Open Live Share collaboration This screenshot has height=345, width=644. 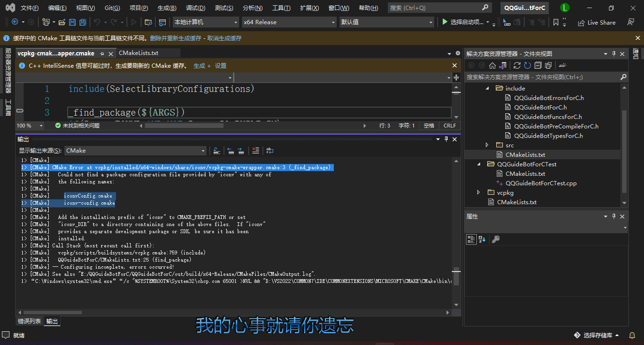coord(596,22)
